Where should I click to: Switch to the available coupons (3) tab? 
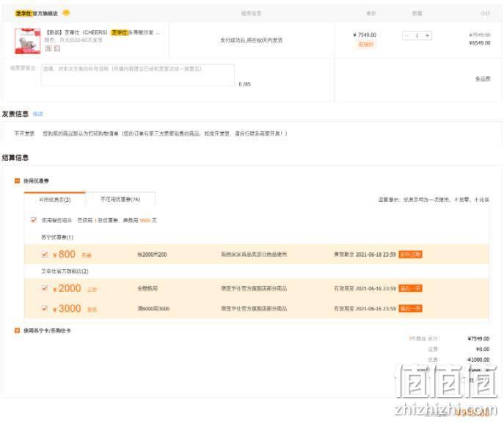tap(54, 200)
